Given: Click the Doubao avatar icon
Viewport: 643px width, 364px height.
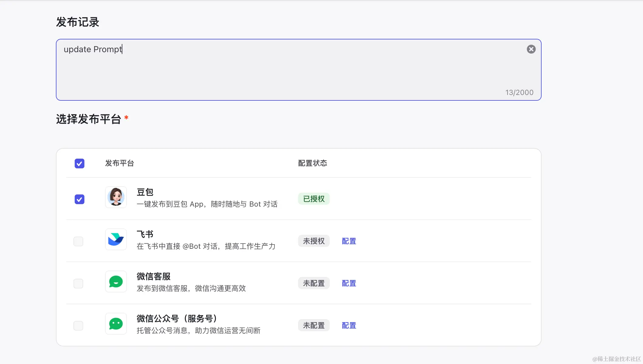Looking at the screenshot, I should (x=116, y=197).
